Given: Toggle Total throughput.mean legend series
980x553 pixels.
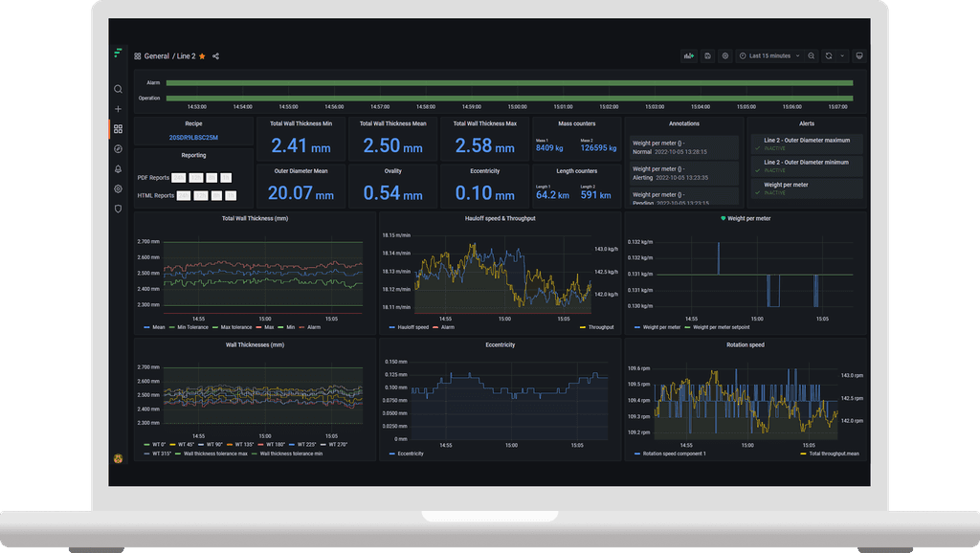Looking at the screenshot, I should 830,454.
